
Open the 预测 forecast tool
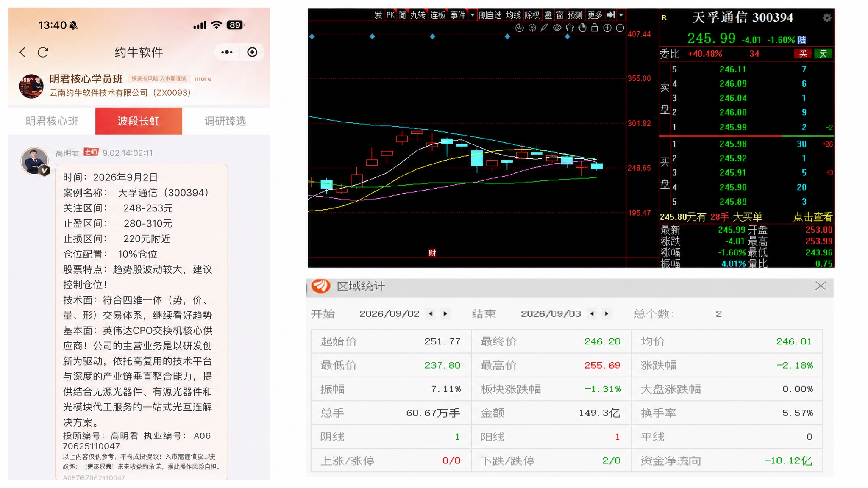(x=576, y=15)
